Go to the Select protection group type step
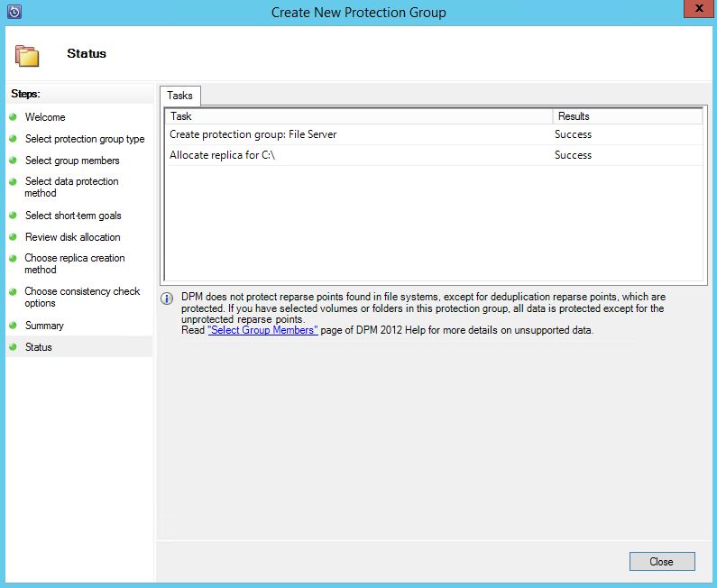The width and height of the screenshot is (717, 588). (85, 139)
